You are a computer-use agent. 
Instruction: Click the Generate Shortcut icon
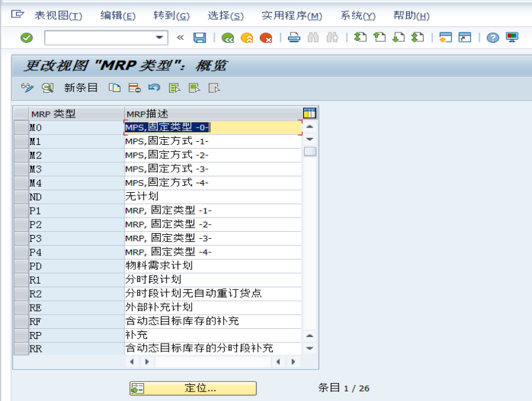pos(464,37)
